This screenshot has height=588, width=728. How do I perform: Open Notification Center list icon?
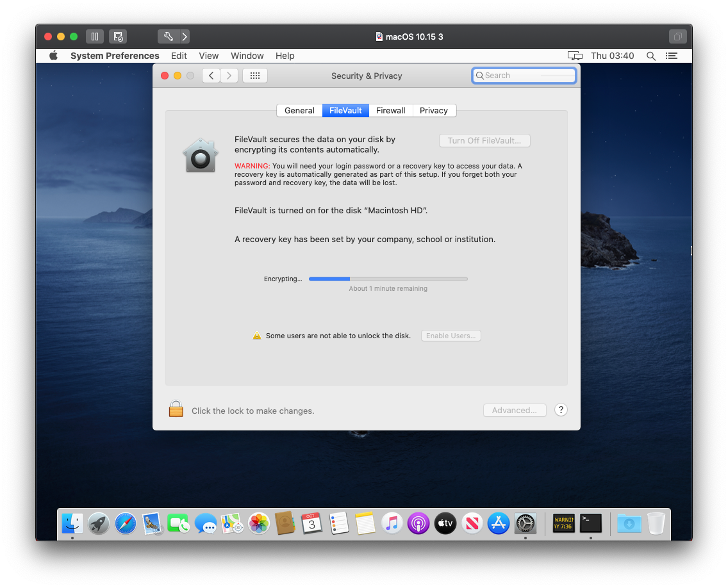(671, 56)
